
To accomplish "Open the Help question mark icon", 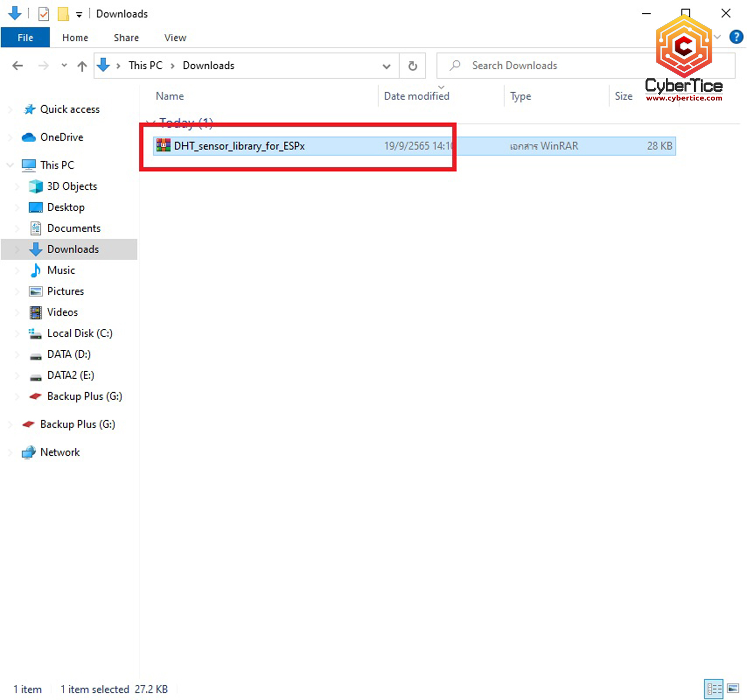I will pos(736,37).
